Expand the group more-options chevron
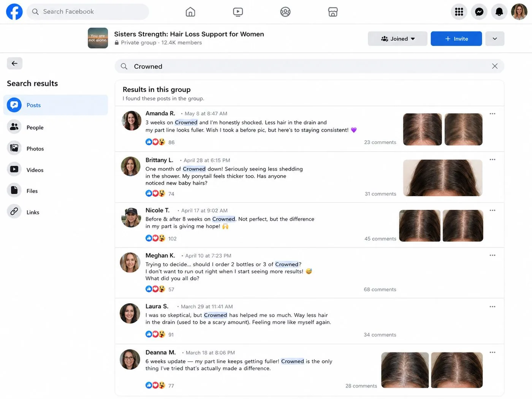This screenshot has height=399, width=532. pos(495,39)
